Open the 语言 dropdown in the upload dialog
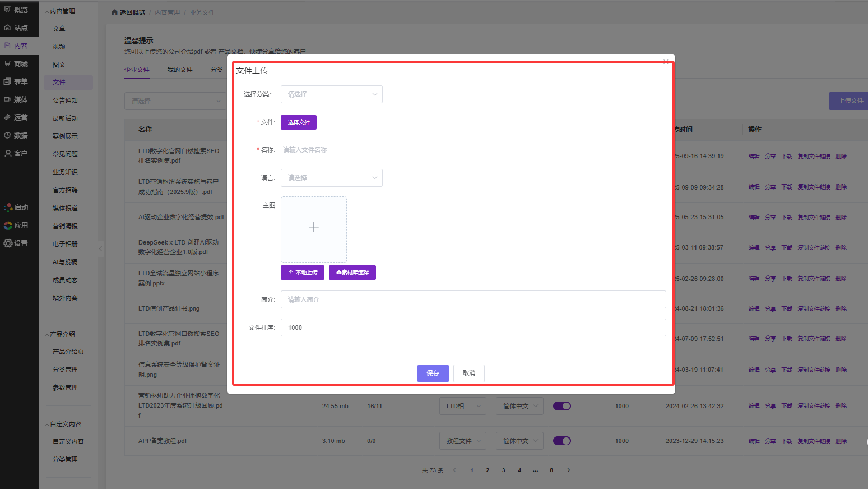 point(332,178)
